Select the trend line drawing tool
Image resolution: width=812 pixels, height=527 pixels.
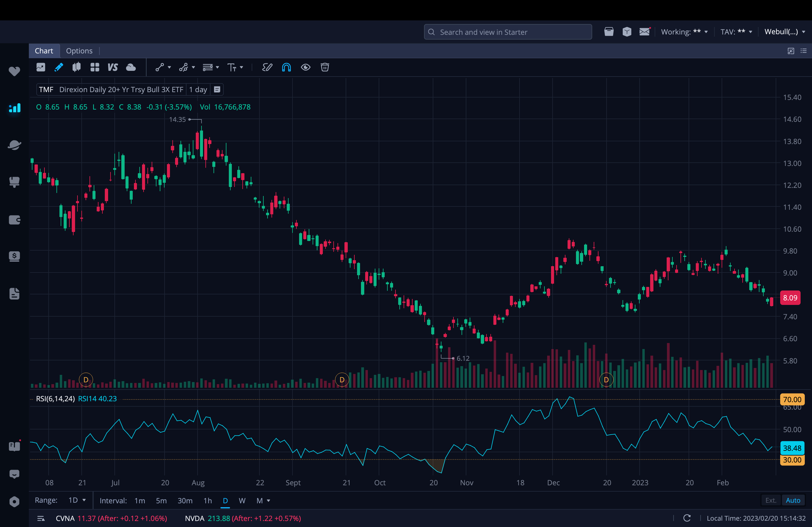(160, 67)
